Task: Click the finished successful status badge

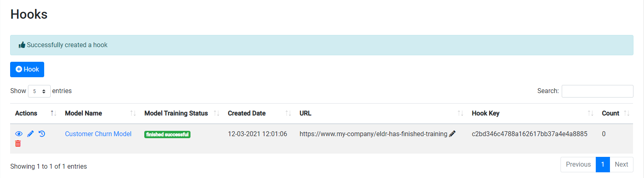Action: (167, 135)
